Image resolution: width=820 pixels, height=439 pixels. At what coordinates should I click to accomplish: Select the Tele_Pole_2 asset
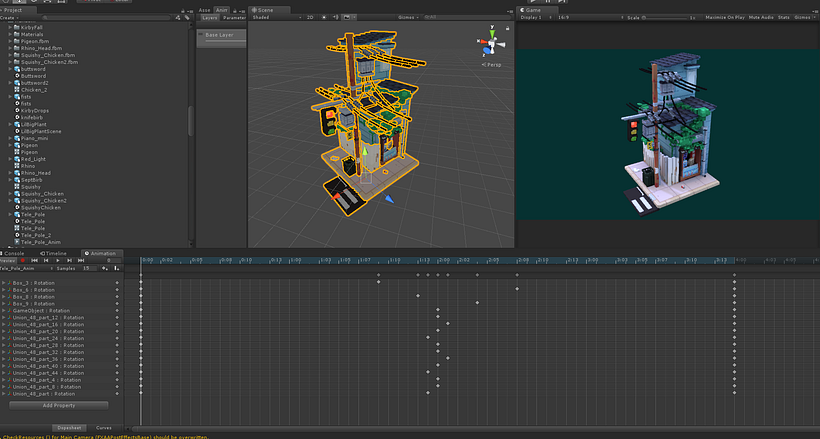click(x=36, y=235)
